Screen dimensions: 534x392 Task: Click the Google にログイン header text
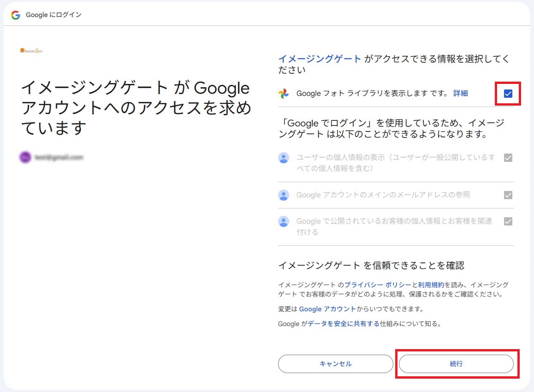click(x=54, y=15)
